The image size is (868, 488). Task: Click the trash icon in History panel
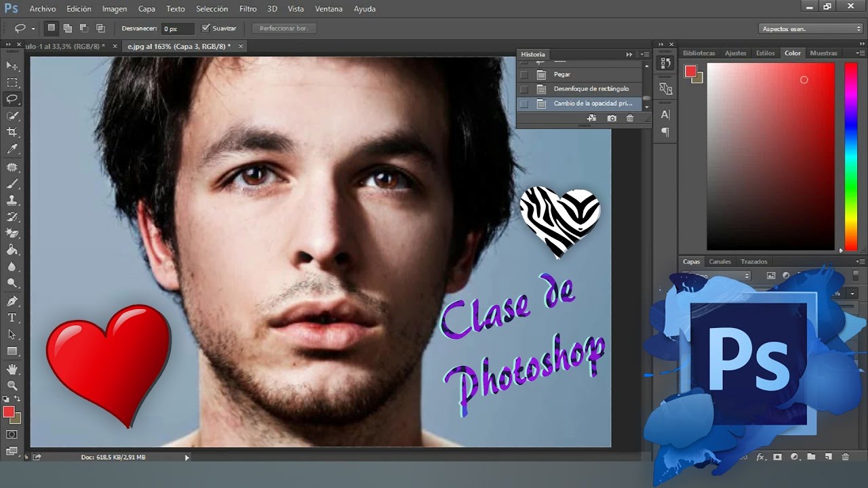point(630,118)
